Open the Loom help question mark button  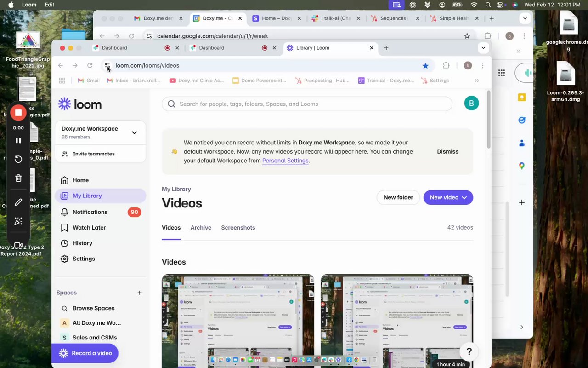pyautogui.click(x=469, y=351)
